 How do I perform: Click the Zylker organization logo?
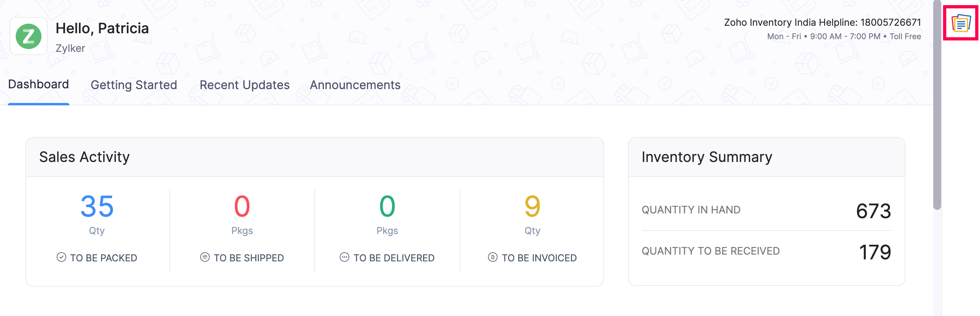(29, 36)
